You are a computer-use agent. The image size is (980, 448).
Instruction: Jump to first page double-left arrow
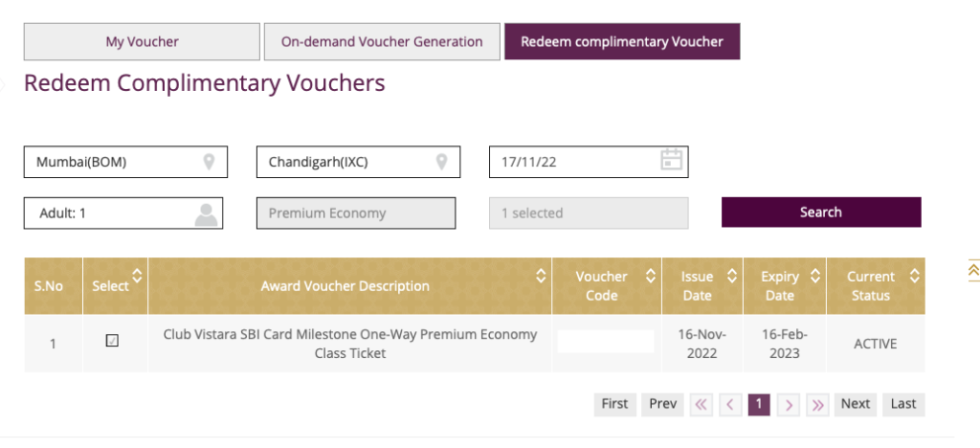701,405
